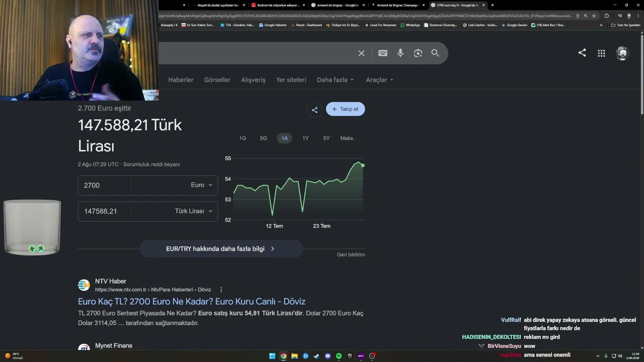Switch to the Bodrum'da milyonluk adisyon tab
Screen dimensions: 644x362
point(277,5)
